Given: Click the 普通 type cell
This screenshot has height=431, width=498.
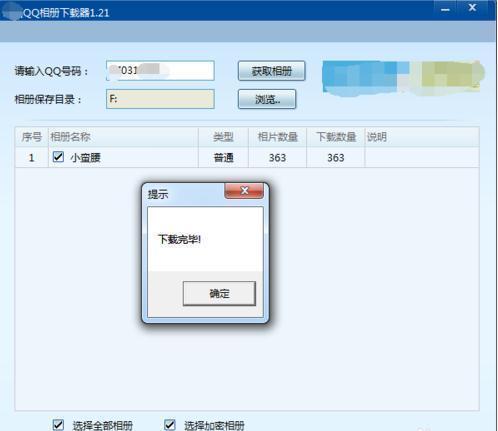Looking at the screenshot, I should pyautogui.click(x=223, y=157).
